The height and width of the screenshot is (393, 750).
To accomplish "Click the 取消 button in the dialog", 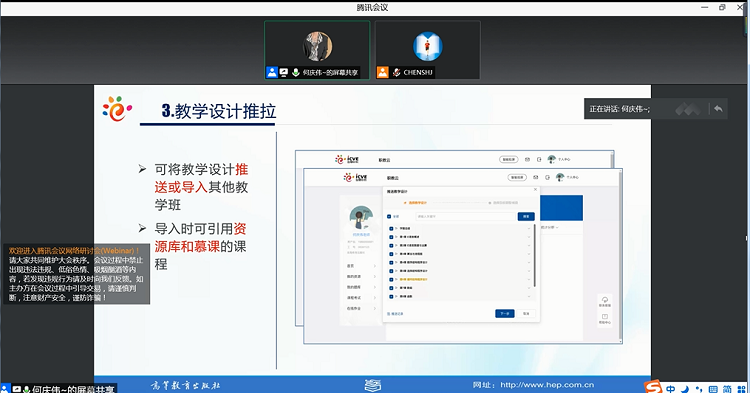I will (x=526, y=314).
